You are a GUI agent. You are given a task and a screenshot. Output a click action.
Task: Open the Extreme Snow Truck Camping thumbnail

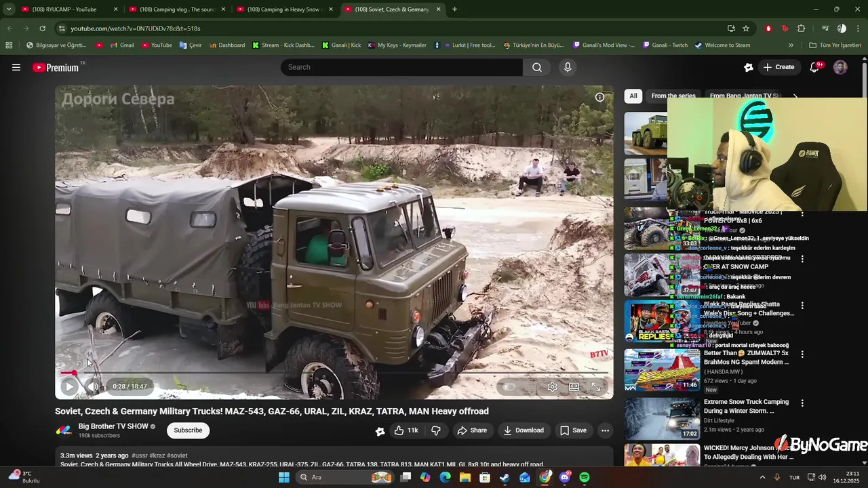point(662,419)
